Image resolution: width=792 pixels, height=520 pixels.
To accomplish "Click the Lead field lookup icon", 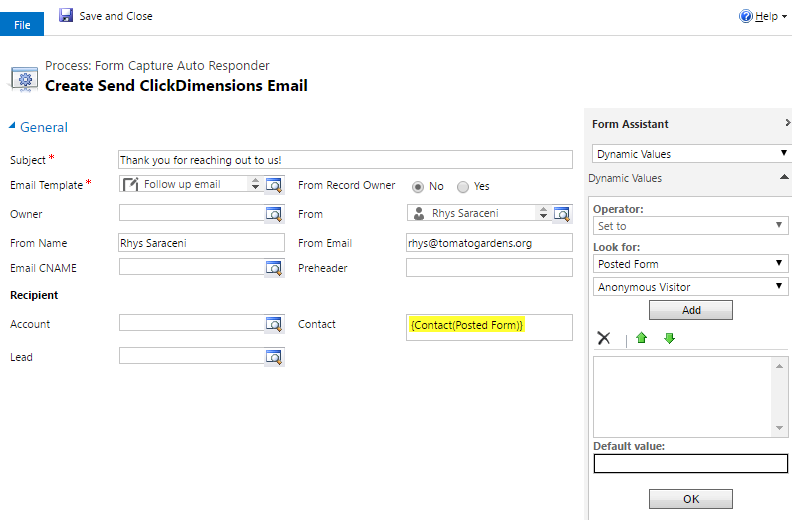I will [274, 357].
